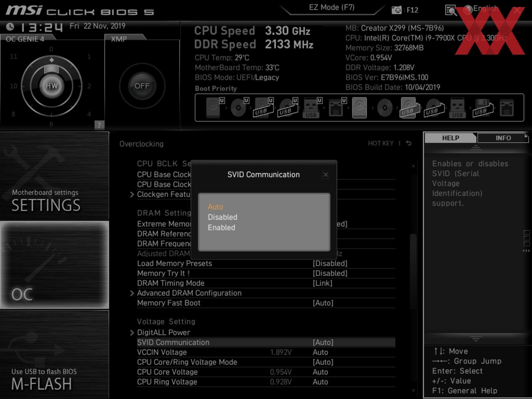Screen dimensions: 532x399
Task: Edit CPU Core Voltage Auto field
Action: click(320, 372)
